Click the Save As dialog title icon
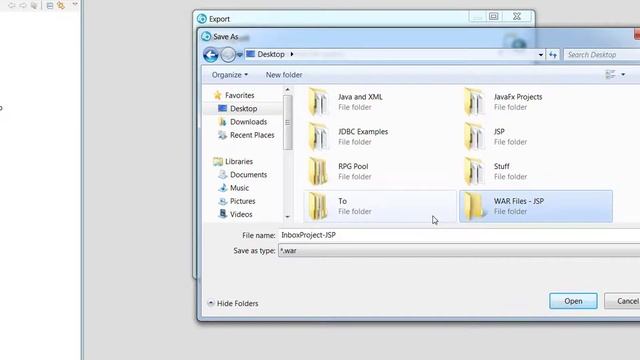640x360 pixels. [206, 36]
